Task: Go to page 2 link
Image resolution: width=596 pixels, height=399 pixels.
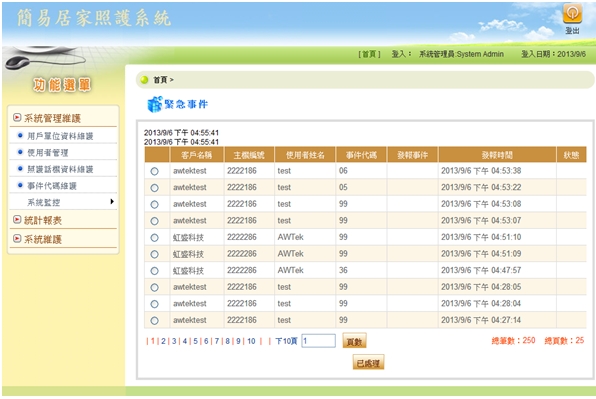Action: click(163, 341)
